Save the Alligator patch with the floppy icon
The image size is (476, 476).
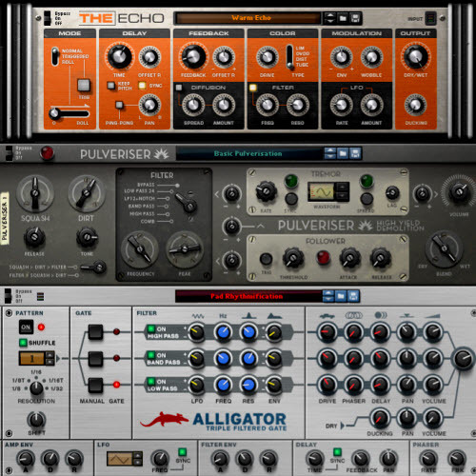tap(353, 296)
